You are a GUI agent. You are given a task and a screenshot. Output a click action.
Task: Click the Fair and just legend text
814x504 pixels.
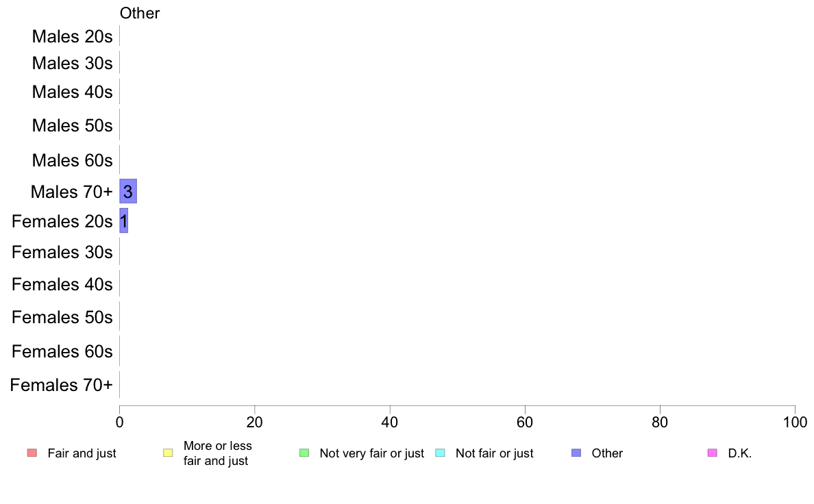82,453
